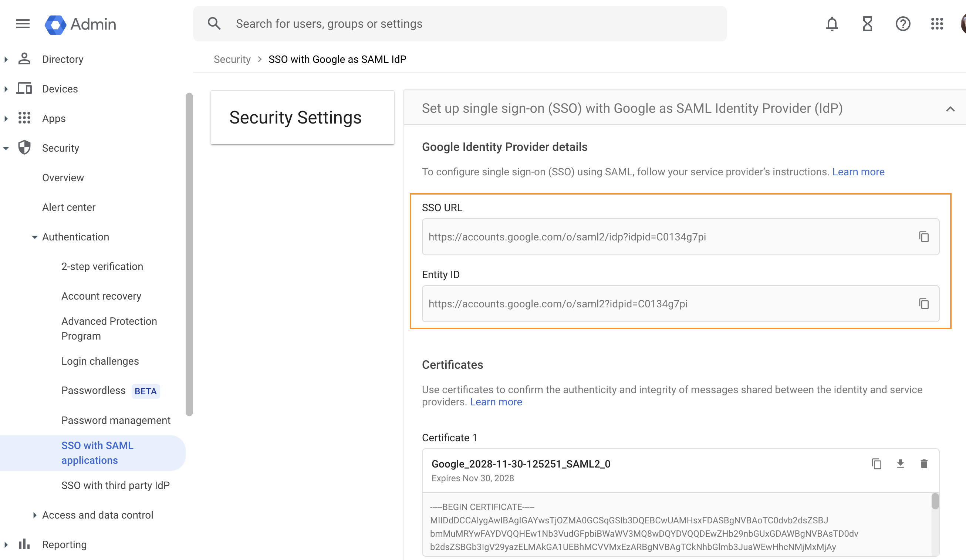966x560 pixels.
Task: Click the Devices icon in sidebar
Action: (x=24, y=88)
